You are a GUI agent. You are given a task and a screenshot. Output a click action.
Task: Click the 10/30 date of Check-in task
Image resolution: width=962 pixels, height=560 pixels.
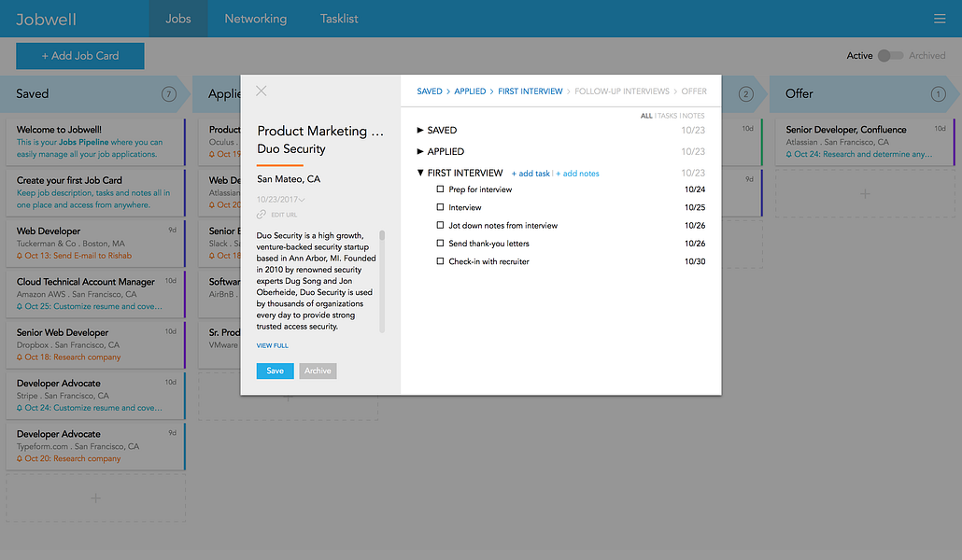tap(695, 261)
